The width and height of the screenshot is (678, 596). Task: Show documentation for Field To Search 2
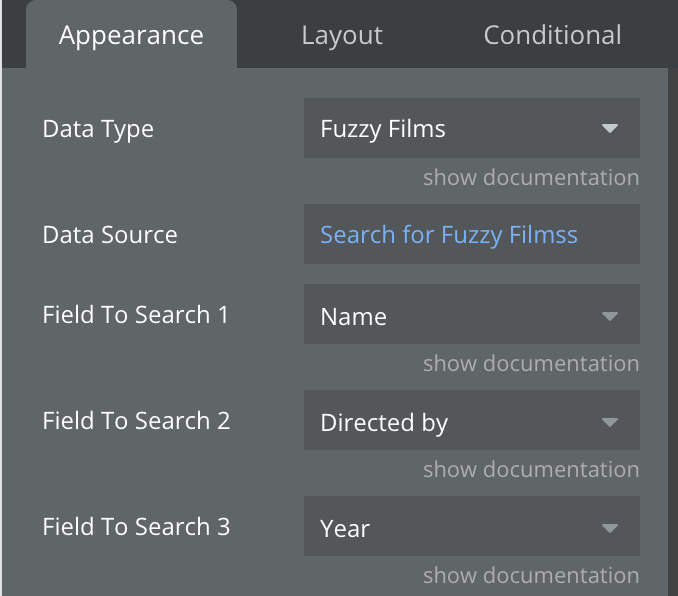coord(530,470)
